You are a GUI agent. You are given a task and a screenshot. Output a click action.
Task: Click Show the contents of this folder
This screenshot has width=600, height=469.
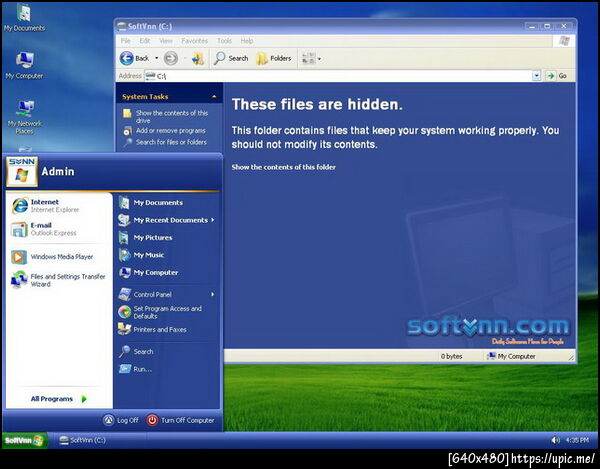tap(284, 167)
